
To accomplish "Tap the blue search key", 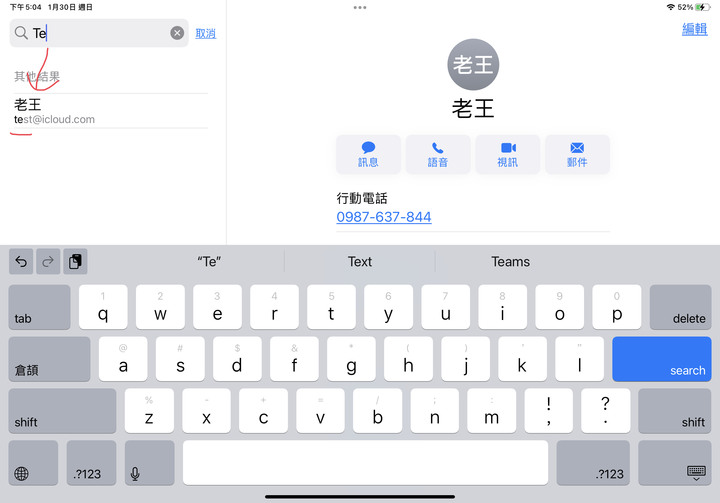I will point(662,359).
